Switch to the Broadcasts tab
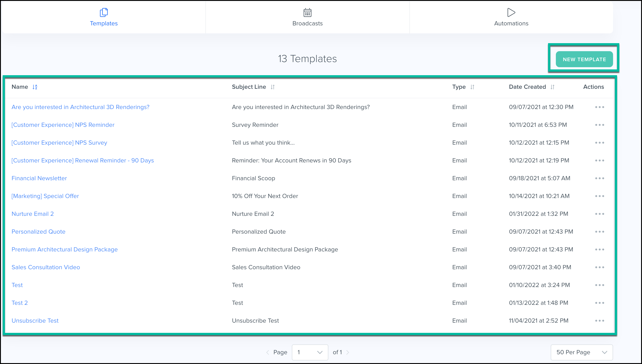 [x=307, y=17]
